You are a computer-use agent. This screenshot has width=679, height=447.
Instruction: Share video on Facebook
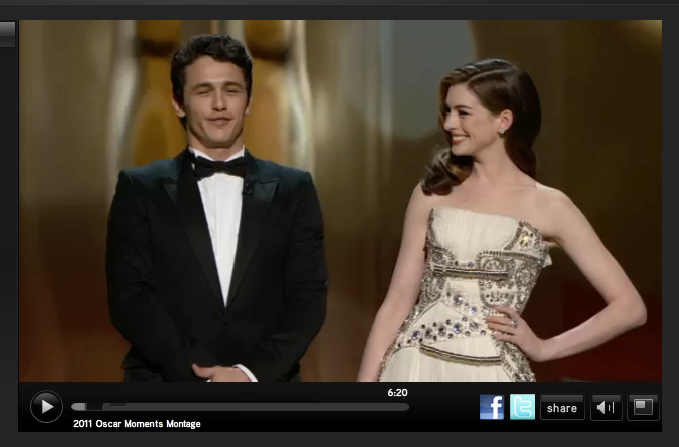(492, 407)
